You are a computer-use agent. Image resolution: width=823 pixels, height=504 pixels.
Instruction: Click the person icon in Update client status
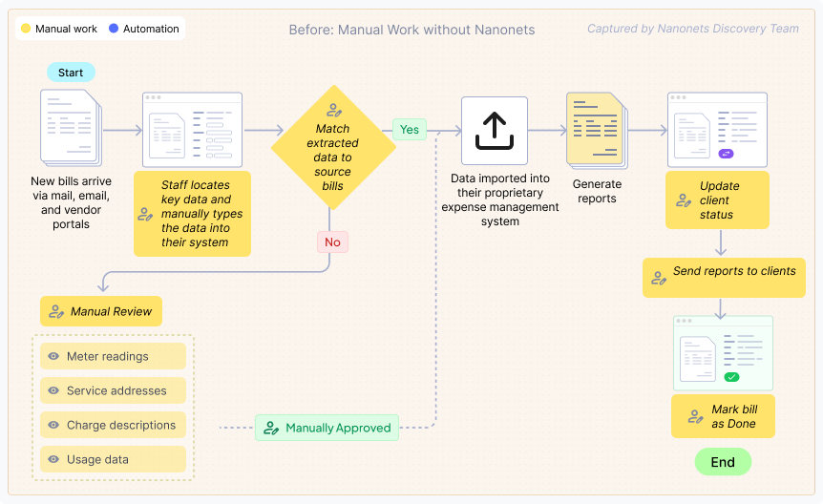[x=684, y=200]
